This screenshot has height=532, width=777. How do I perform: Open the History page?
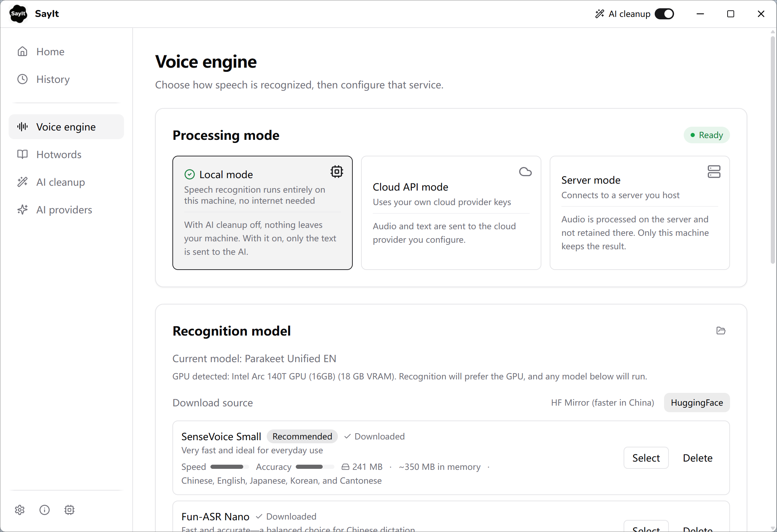[66, 79]
